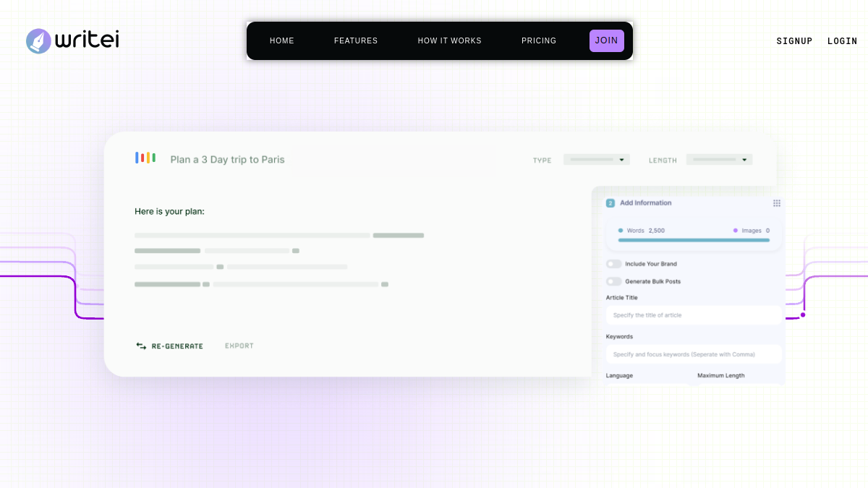Screen dimensions: 868x488
Task: Select HOW IT WORKS in navigation
Action: [450, 41]
